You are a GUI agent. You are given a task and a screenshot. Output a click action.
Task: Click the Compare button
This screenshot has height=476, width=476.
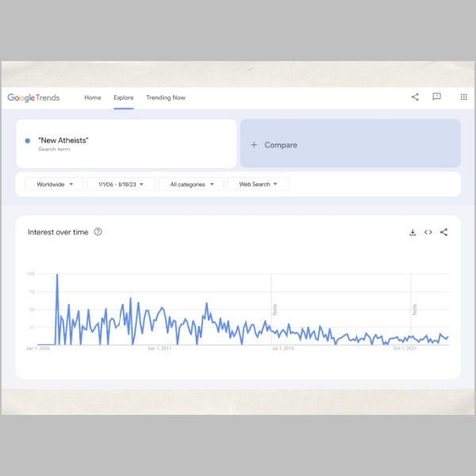pyautogui.click(x=351, y=144)
